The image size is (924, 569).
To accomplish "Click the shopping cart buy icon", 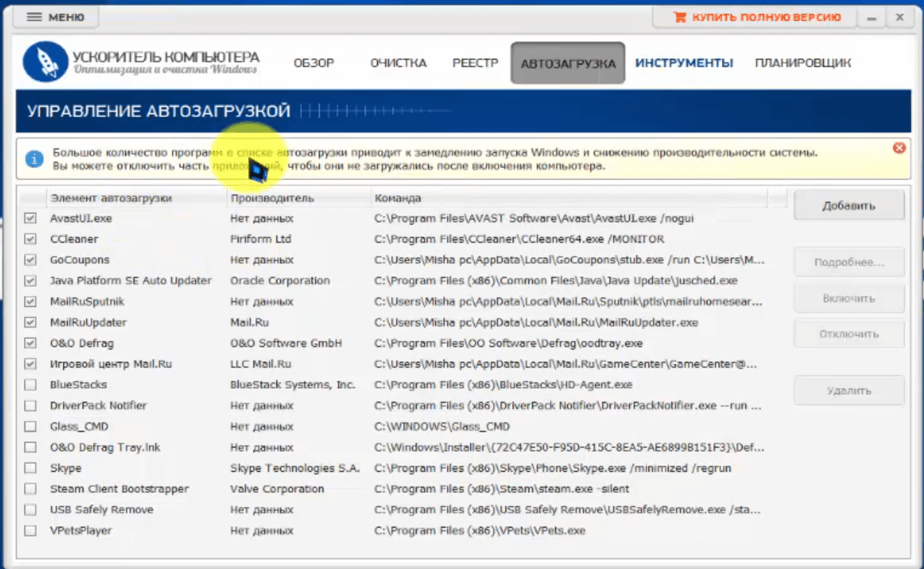I will coord(680,17).
